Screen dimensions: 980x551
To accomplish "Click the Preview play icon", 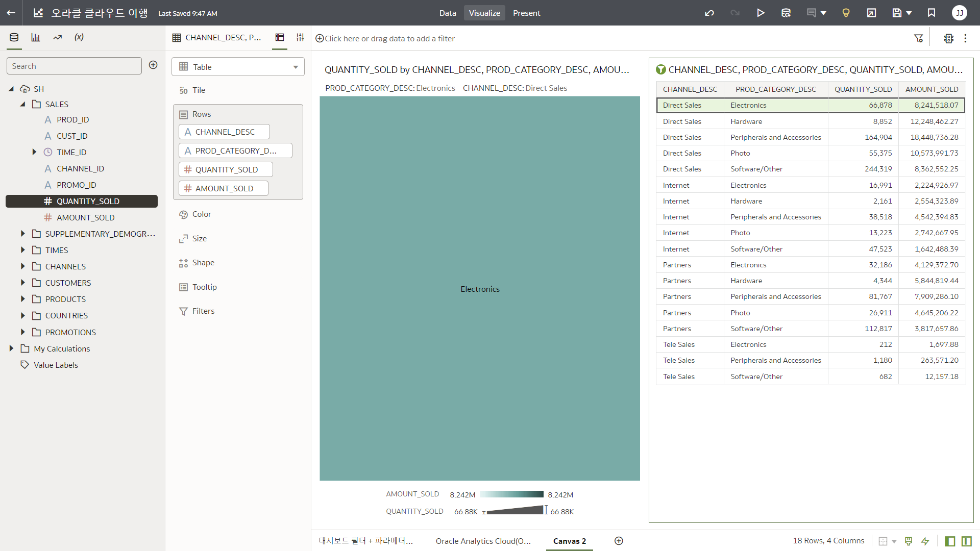I will (x=761, y=13).
